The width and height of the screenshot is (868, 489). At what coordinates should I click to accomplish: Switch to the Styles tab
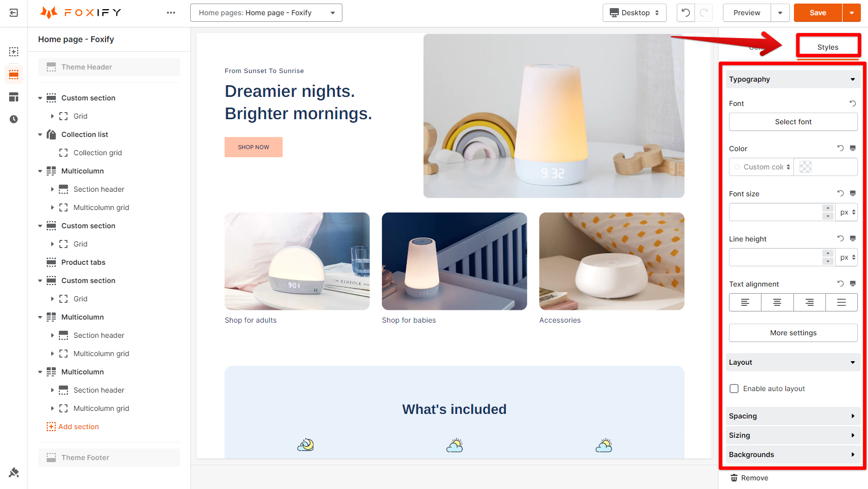(x=828, y=47)
